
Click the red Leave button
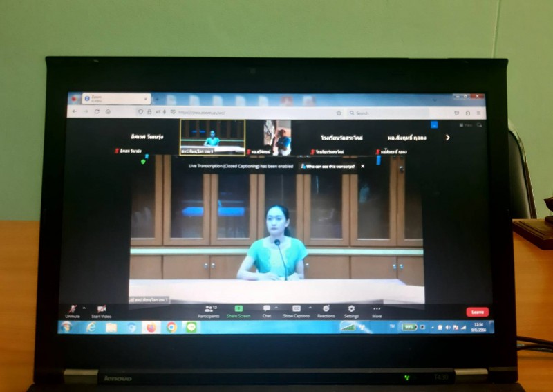pyautogui.click(x=477, y=312)
